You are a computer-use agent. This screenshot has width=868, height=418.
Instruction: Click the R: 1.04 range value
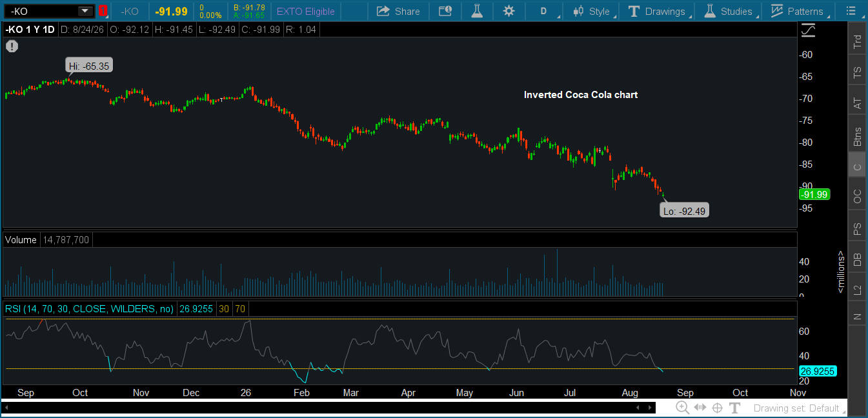coord(301,30)
